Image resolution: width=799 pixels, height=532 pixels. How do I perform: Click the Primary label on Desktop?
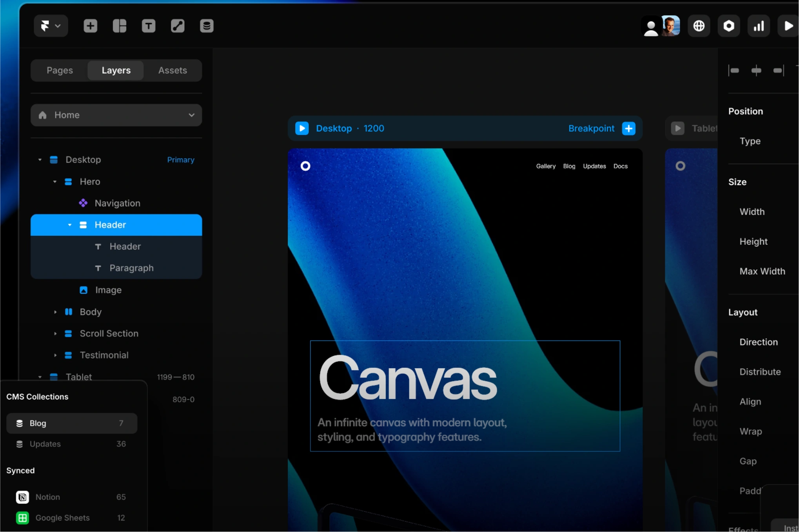click(x=181, y=160)
